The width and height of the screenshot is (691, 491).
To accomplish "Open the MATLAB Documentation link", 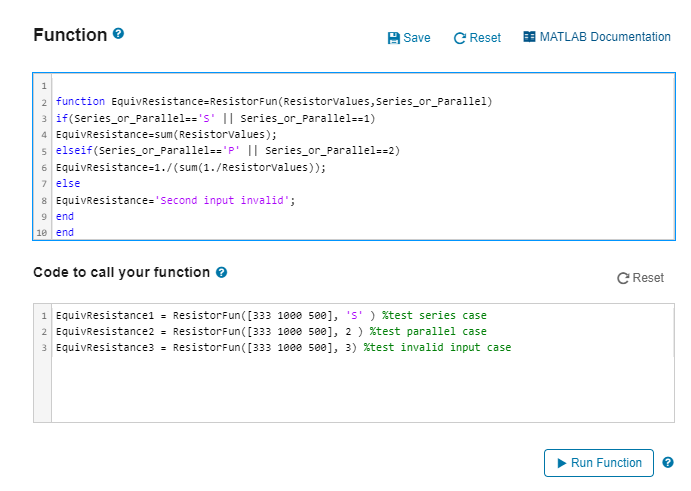I will click(x=597, y=37).
